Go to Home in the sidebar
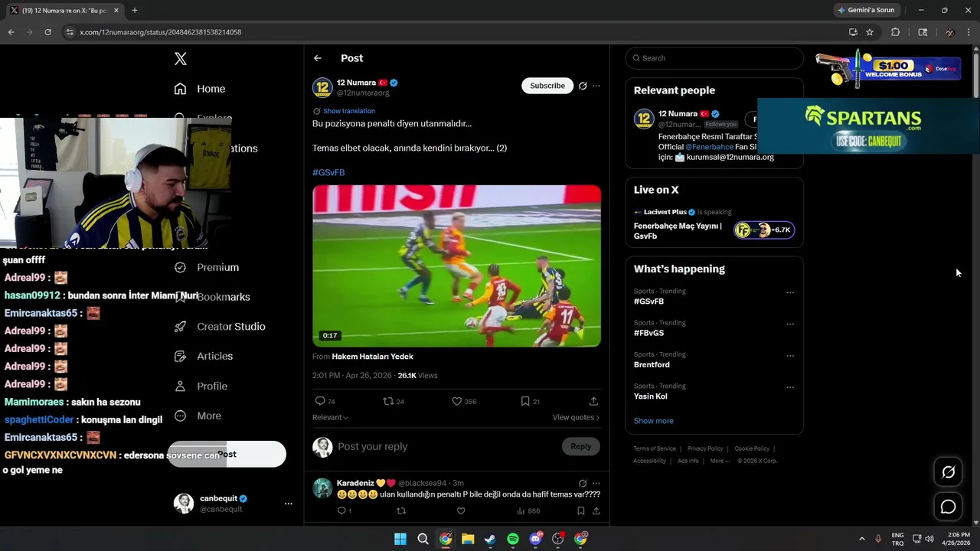This screenshot has width=980, height=551. click(200, 89)
